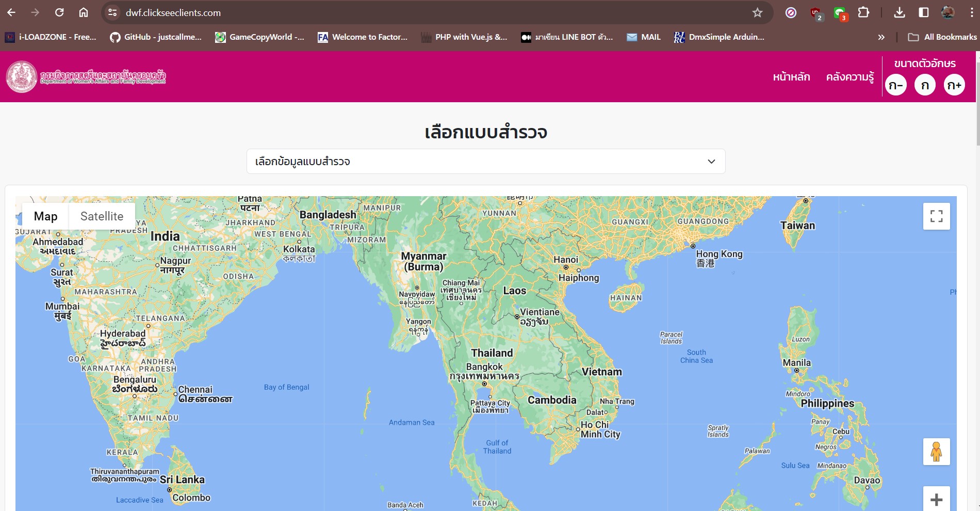Click the department logo in header
Viewport: 980px width, 511px height.
pyautogui.click(x=86, y=77)
